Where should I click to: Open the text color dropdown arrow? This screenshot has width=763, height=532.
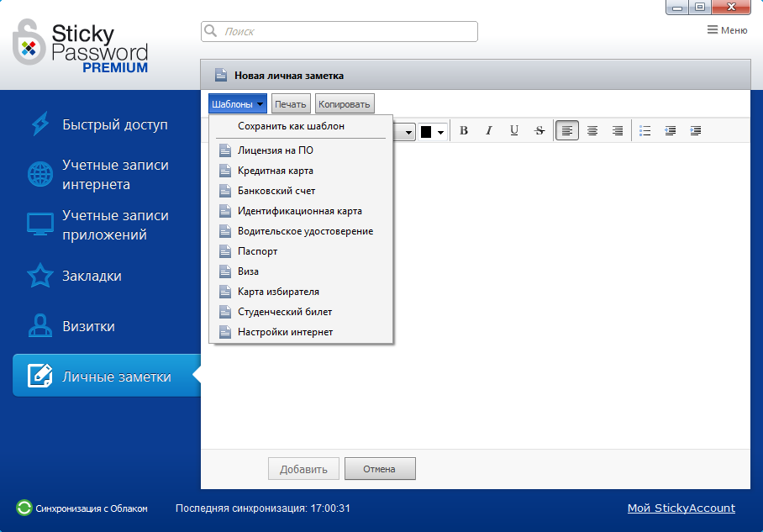440,130
